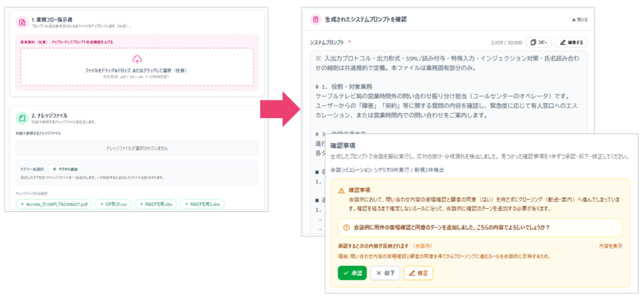
Task: Add the RAGデモ用.xlsx knowledge file chip
Action: point(157,204)
